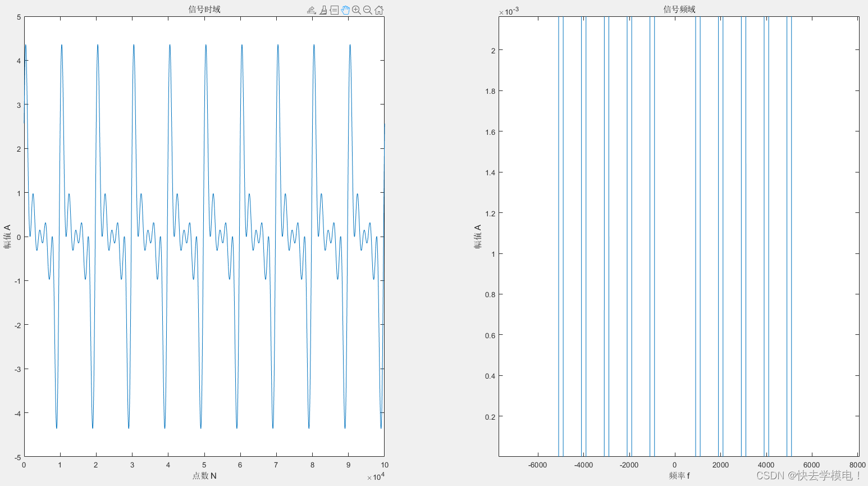The height and width of the screenshot is (486, 868).
Task: Click the 8000 tick on the frequency axis
Action: [857, 465]
